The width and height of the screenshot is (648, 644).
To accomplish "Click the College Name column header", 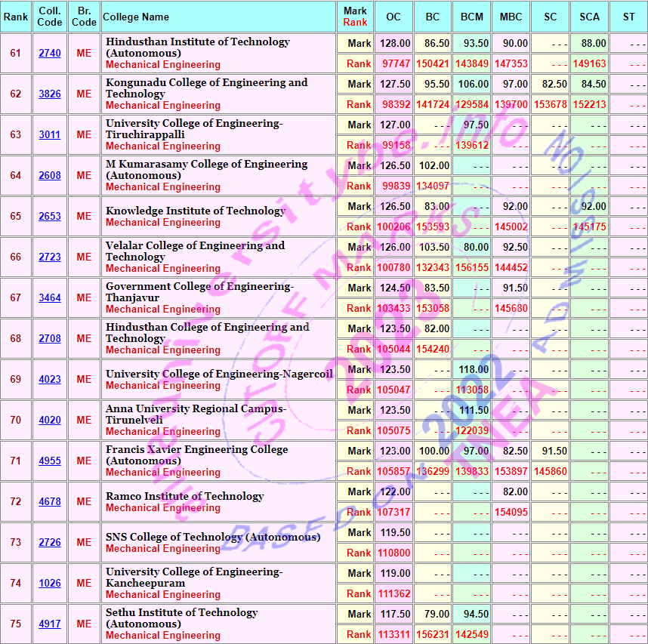I will (136, 17).
